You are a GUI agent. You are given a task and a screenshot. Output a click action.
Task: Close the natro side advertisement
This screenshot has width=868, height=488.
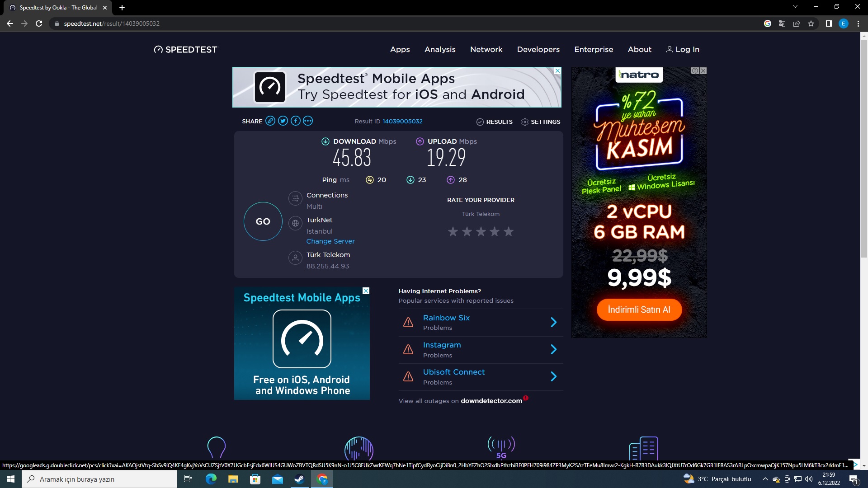(x=703, y=71)
